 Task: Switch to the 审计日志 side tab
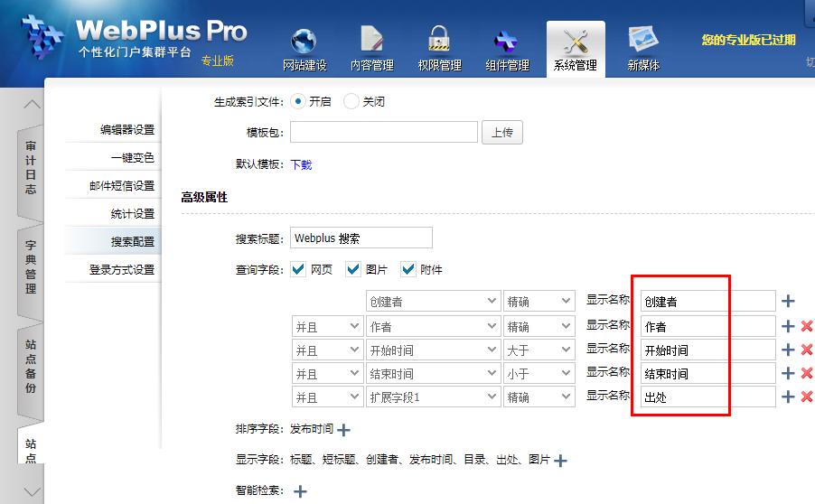(31, 168)
